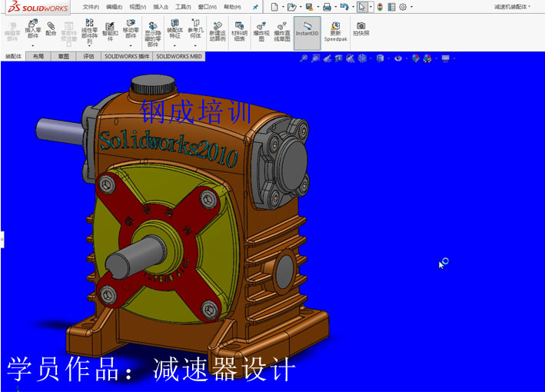Open the 工具 (Tools) menu

pyautogui.click(x=182, y=7)
